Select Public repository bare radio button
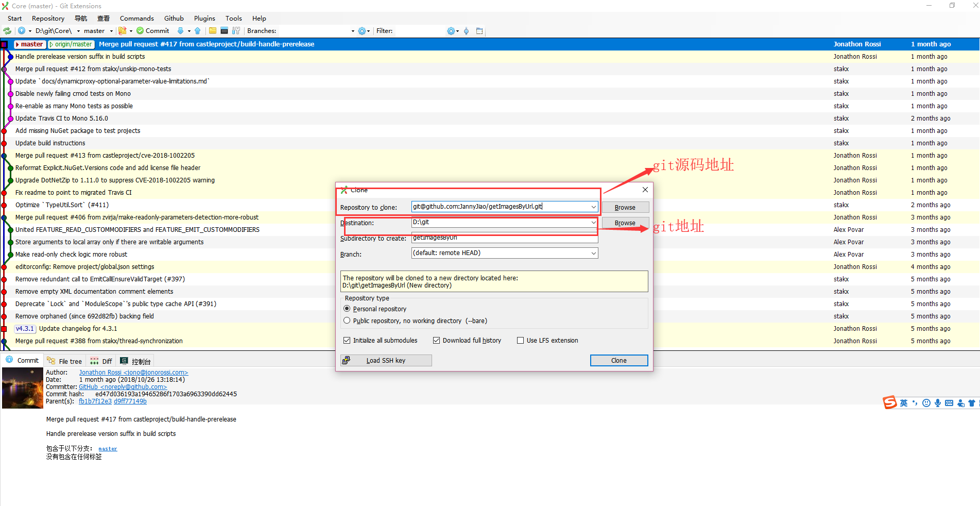Image resolution: width=980 pixels, height=506 pixels. [x=347, y=321]
